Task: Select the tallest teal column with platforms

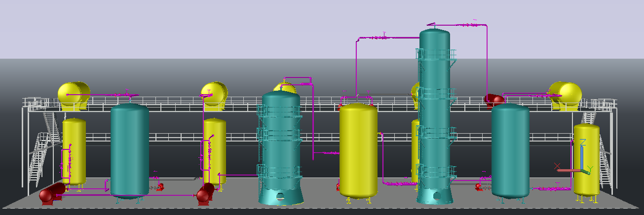Action: tap(434, 116)
